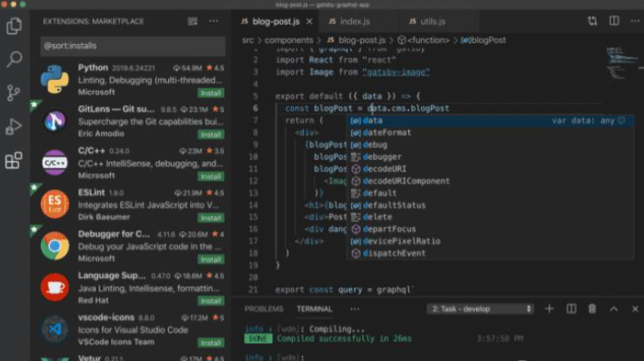Open the terminal selector '2: Task - develop'
Screen dimensions: 644x361
click(x=480, y=309)
